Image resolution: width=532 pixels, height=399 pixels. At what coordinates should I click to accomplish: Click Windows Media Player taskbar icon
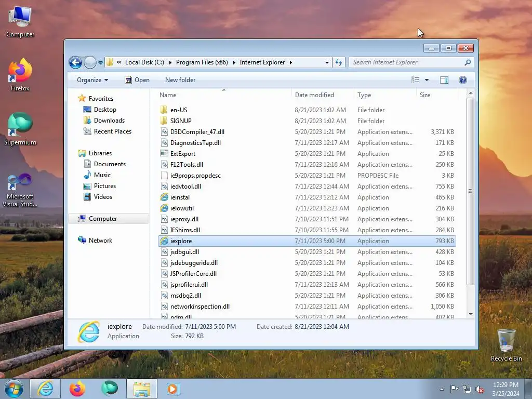(x=172, y=389)
